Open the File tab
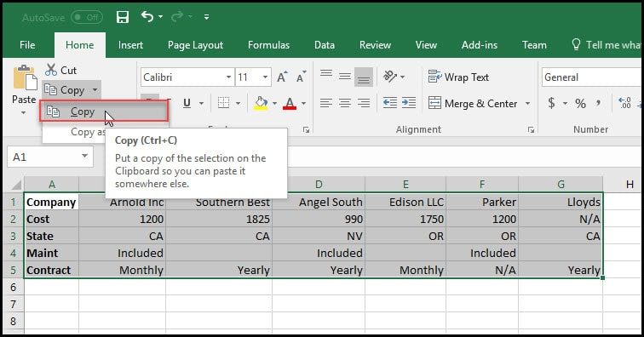Screen dimensions: 644x337 pos(27,45)
